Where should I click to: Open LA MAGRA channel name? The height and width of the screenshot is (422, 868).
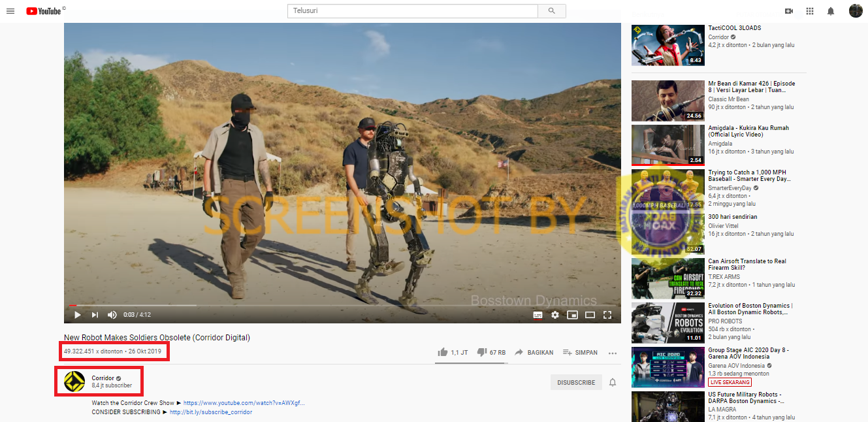pos(722,410)
